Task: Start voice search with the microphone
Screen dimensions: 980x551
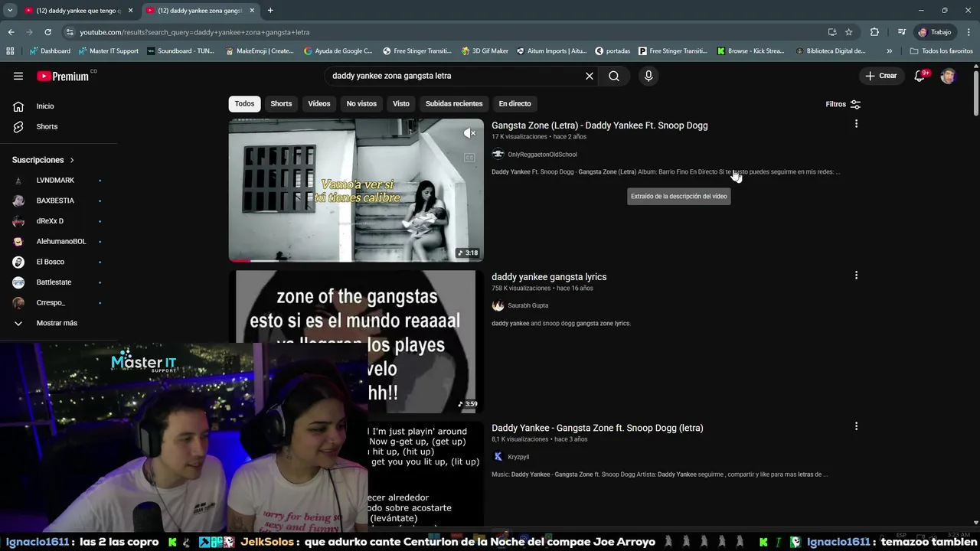Action: (648, 76)
